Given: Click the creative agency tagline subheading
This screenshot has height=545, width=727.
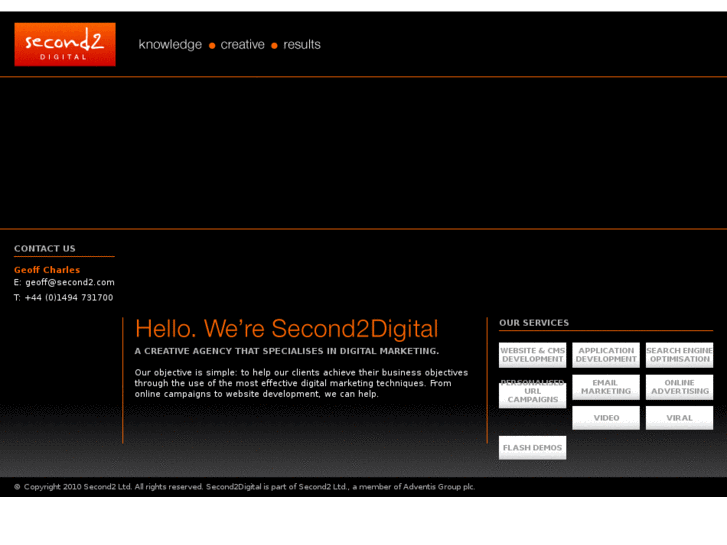Looking at the screenshot, I should (x=287, y=351).
